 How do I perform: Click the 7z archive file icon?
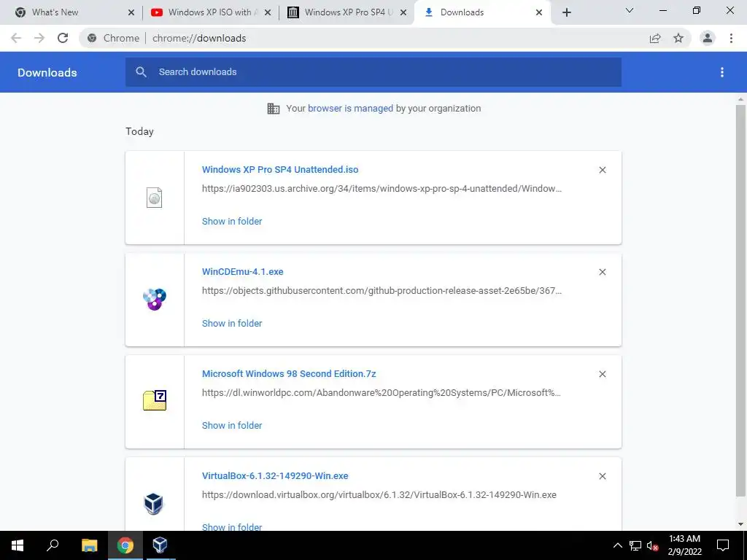pos(155,400)
